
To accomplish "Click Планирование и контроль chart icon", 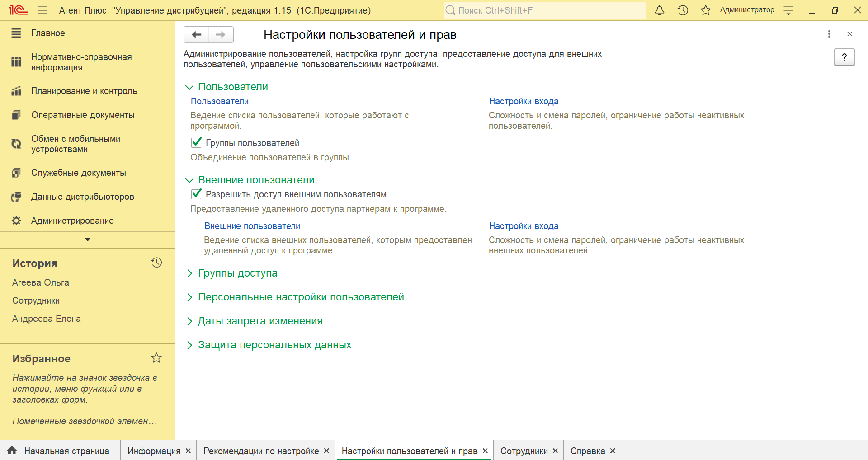I will point(16,91).
